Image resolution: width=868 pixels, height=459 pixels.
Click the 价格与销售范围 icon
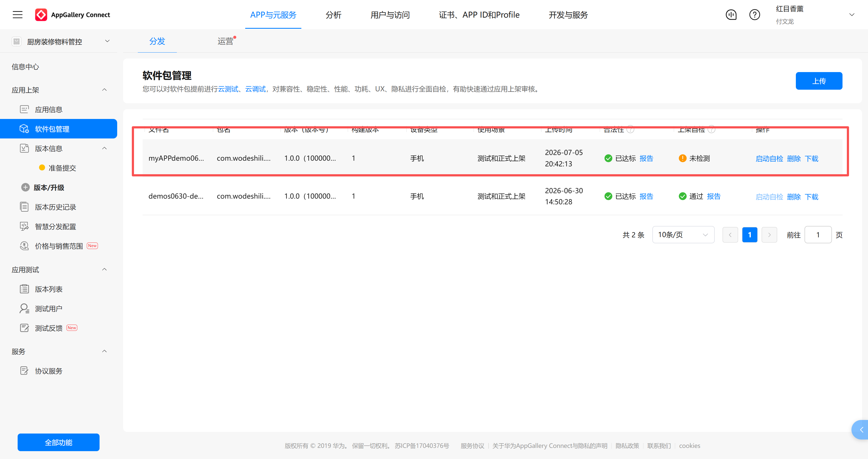click(24, 246)
